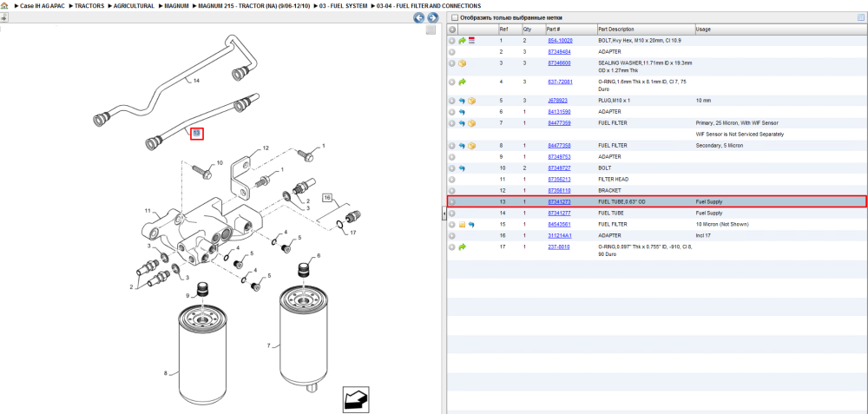Screen dimensions: 868x414
Task: Click the box icon for fuel filter 84477358
Action: pyautogui.click(x=471, y=146)
